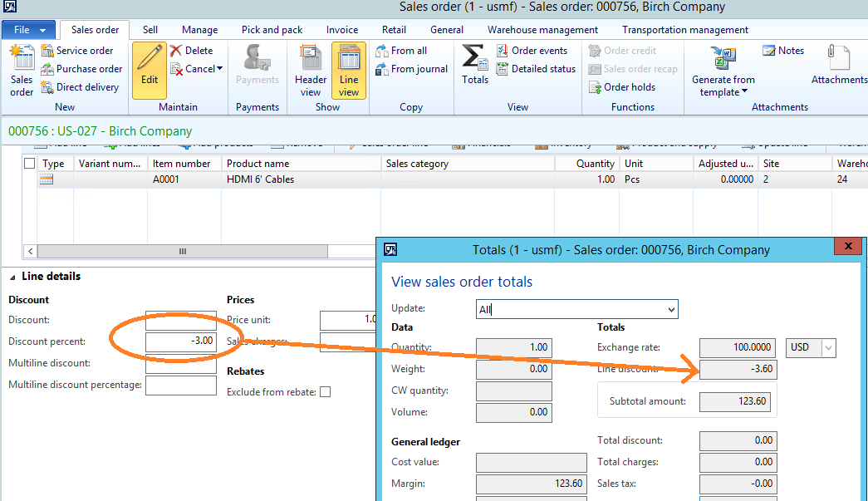Sort by Item number column
Viewport: 868px width, 501px height.
click(184, 164)
